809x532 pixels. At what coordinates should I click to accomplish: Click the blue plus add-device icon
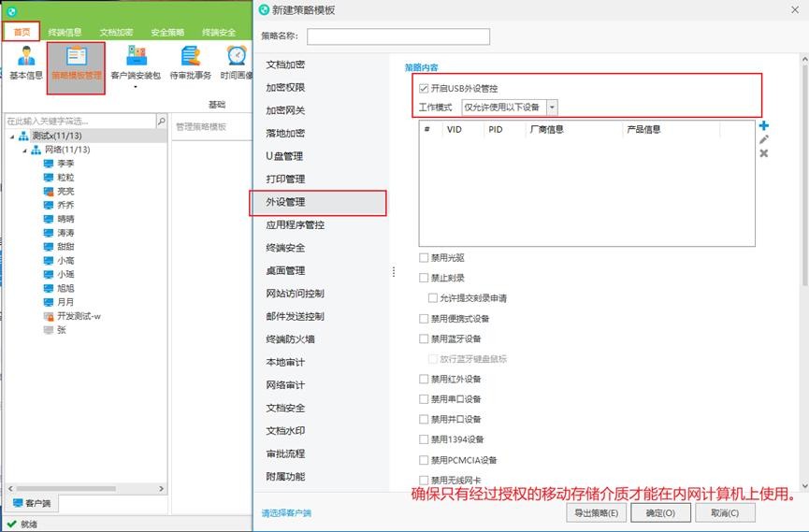pyautogui.click(x=764, y=126)
